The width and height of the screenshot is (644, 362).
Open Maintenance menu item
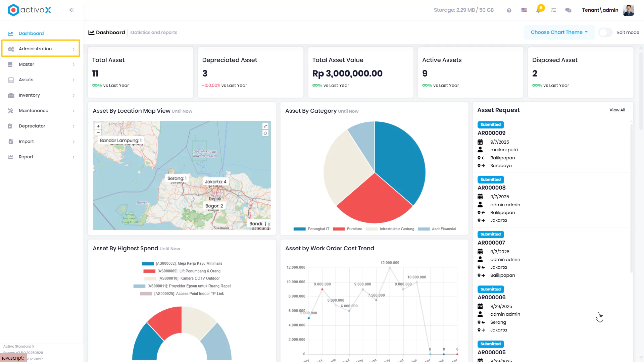coord(41,111)
